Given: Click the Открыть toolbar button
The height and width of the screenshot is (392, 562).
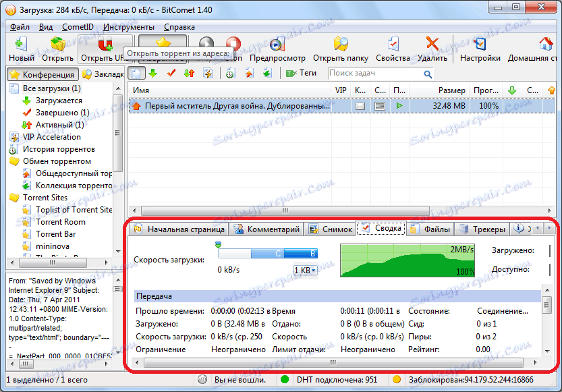Looking at the screenshot, I should click(57, 49).
